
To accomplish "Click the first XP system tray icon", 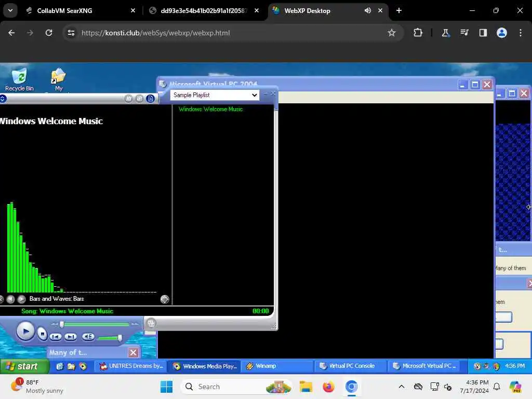I will [x=477, y=366].
